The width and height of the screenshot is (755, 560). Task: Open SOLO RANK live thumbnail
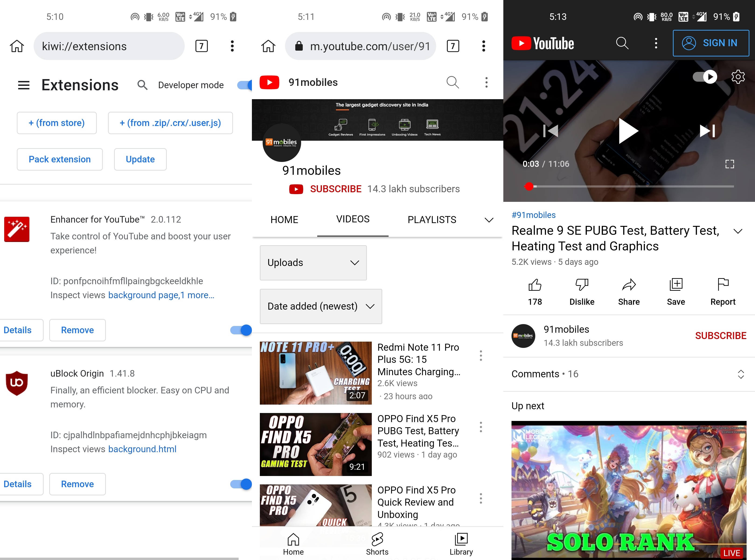click(629, 490)
